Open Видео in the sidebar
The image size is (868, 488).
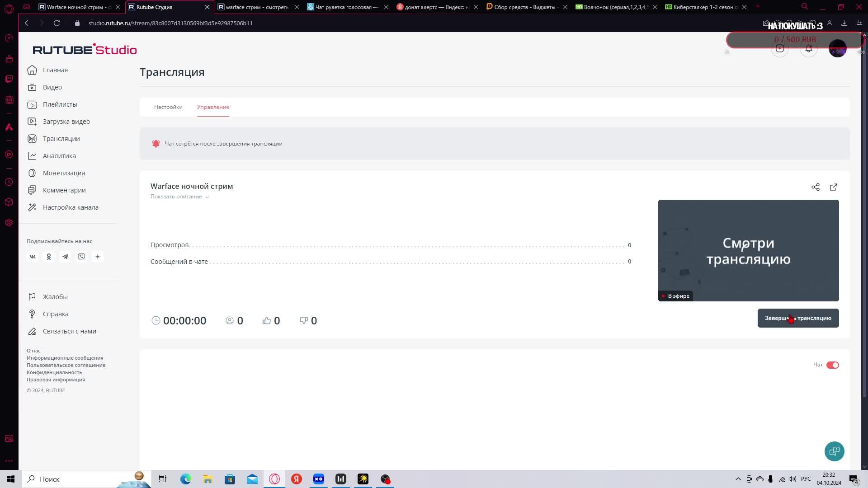(44, 87)
